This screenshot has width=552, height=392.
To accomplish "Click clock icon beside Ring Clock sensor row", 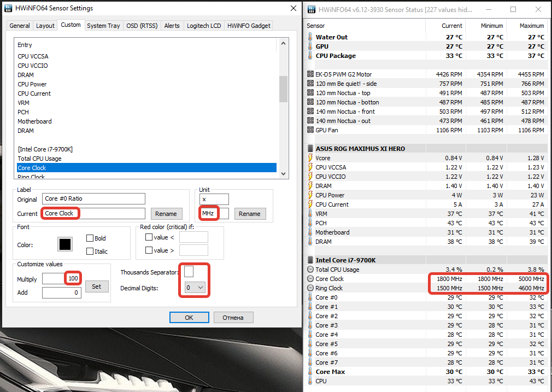I will pos(310,288).
